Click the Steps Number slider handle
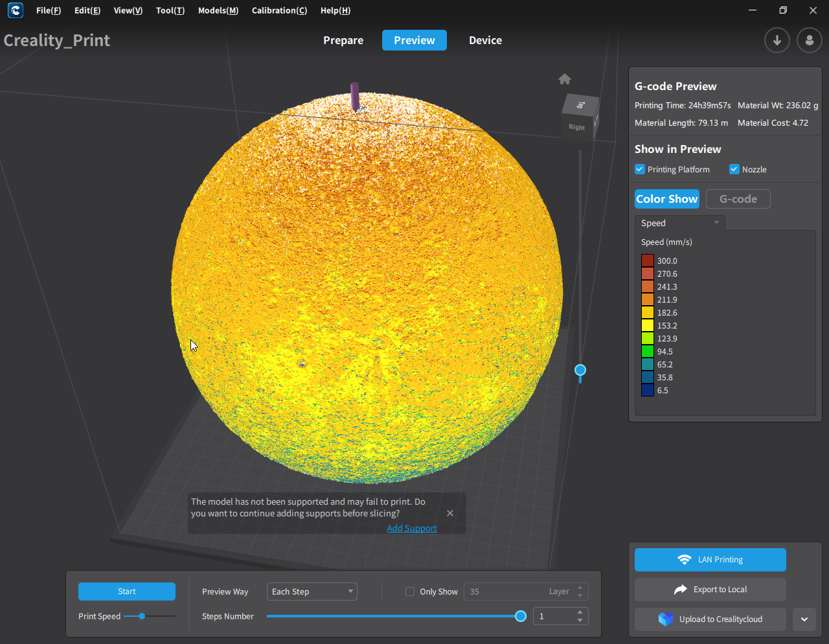This screenshot has height=644, width=829. click(520, 616)
